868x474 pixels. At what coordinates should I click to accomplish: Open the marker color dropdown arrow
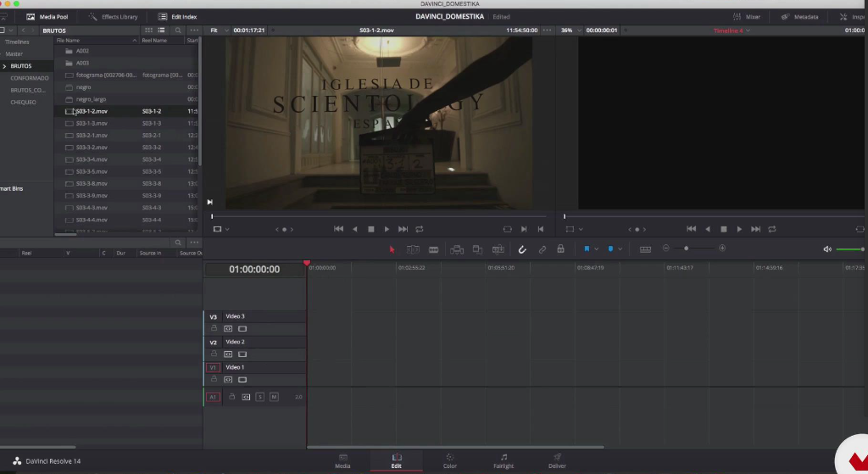(620, 249)
